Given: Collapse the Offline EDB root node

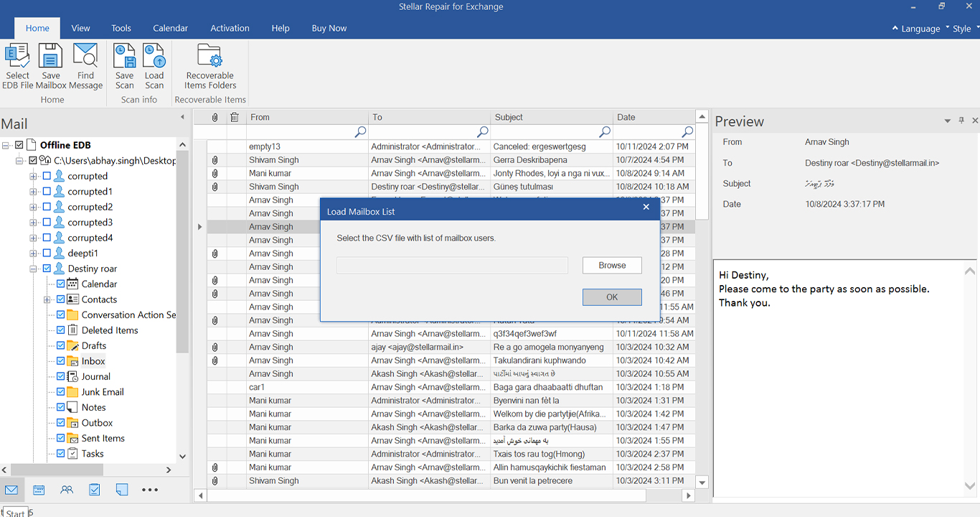Looking at the screenshot, I should [6, 145].
